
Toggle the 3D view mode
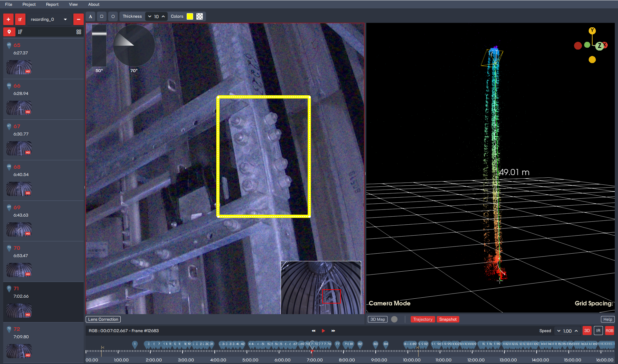(x=587, y=331)
